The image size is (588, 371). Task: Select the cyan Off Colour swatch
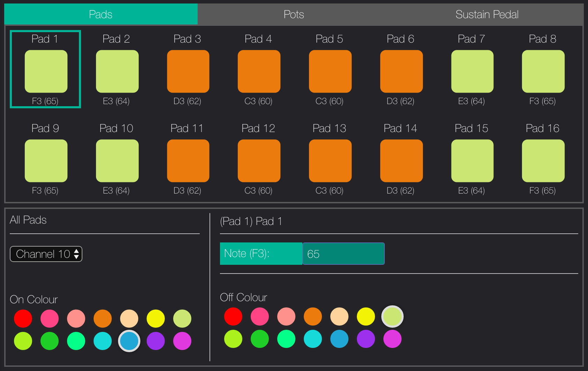[x=313, y=339]
